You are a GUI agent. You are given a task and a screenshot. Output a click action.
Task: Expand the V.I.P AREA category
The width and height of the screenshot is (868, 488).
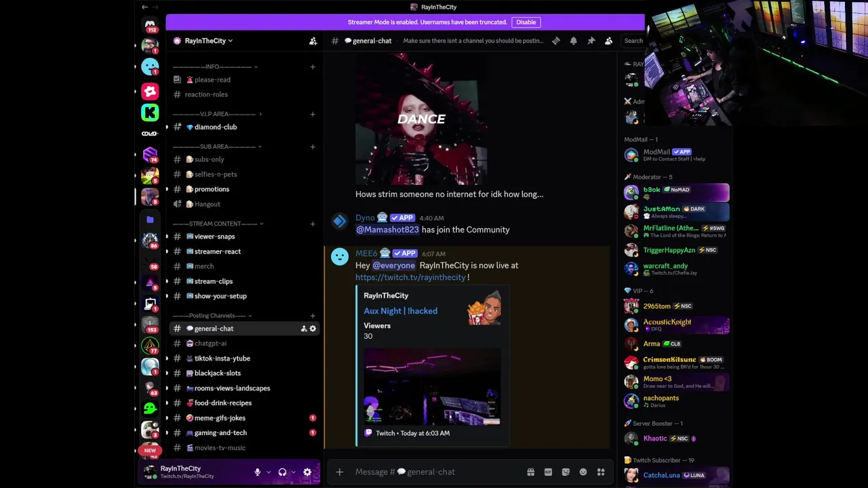217,114
